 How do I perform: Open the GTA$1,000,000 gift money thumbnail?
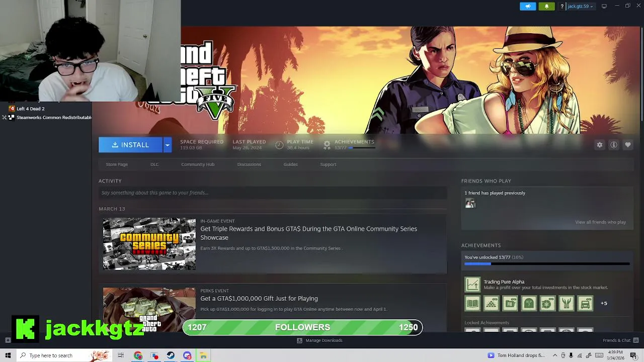(x=149, y=309)
